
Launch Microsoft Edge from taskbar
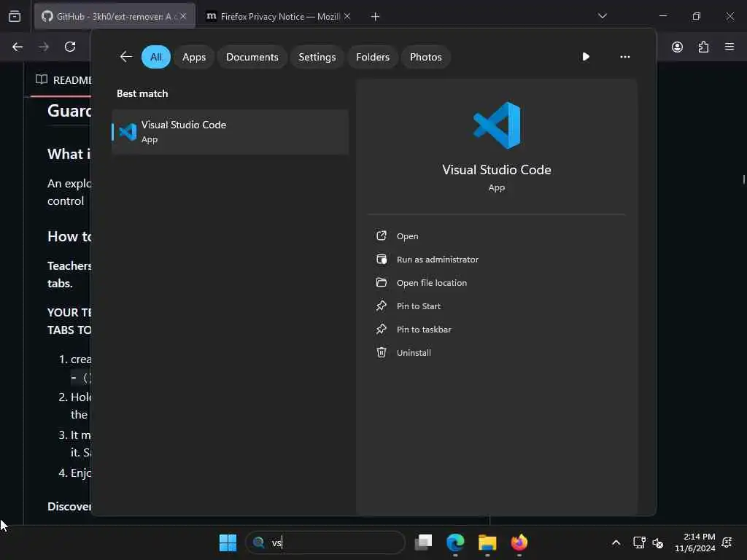(x=455, y=542)
